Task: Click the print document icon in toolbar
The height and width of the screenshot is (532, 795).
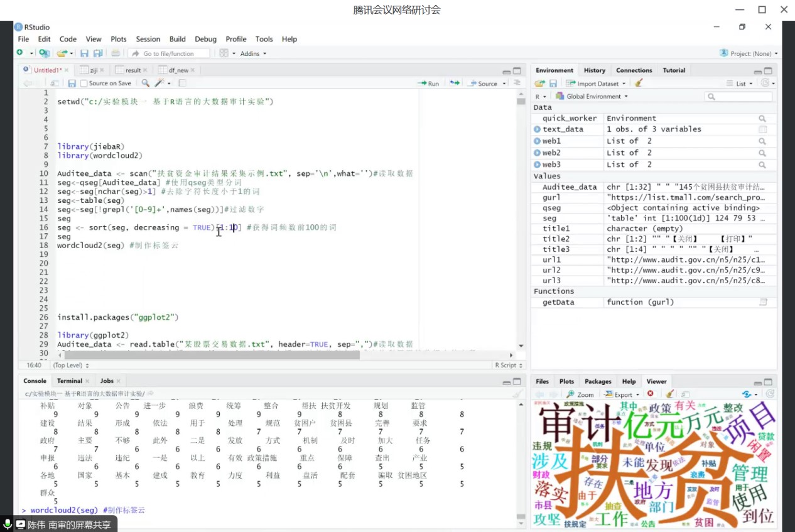Action: tap(115, 53)
